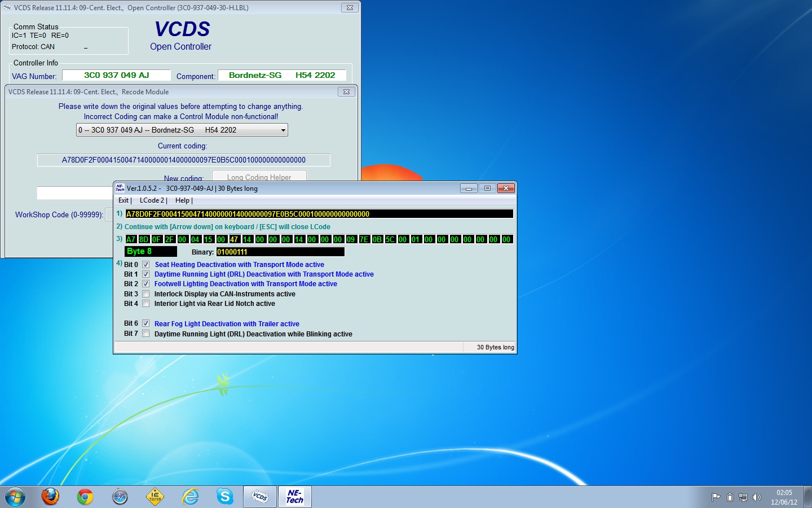This screenshot has width=812, height=508.
Task: Close the VCDS Open Controller window
Action: (350, 8)
